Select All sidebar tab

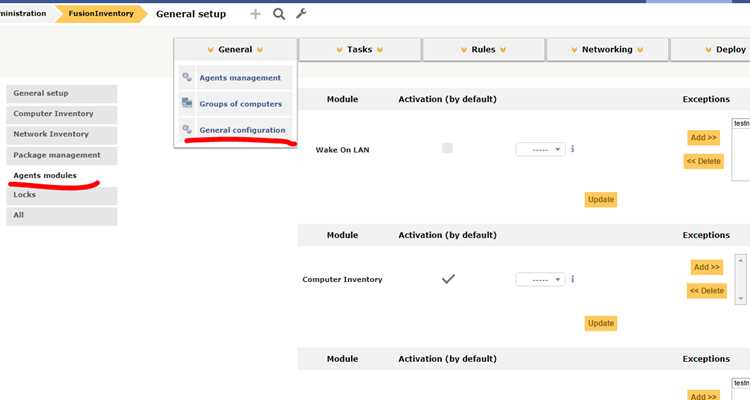point(62,215)
